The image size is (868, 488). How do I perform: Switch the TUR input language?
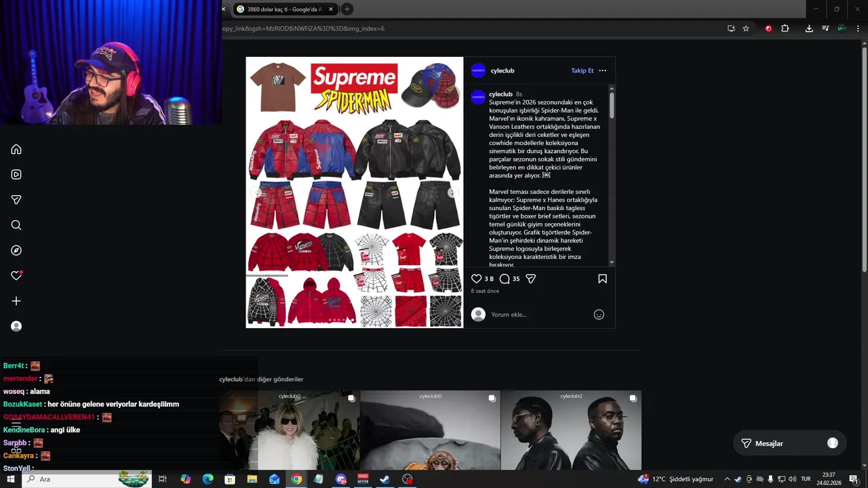pos(806,479)
